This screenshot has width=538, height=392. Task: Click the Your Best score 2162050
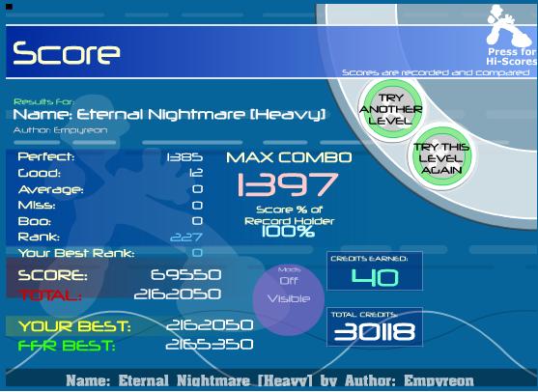(x=210, y=325)
